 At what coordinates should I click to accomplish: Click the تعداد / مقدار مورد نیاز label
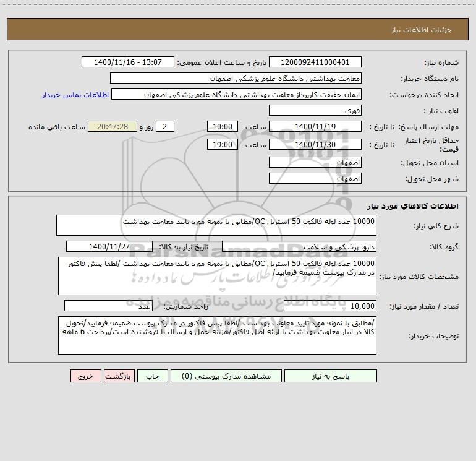click(x=424, y=307)
